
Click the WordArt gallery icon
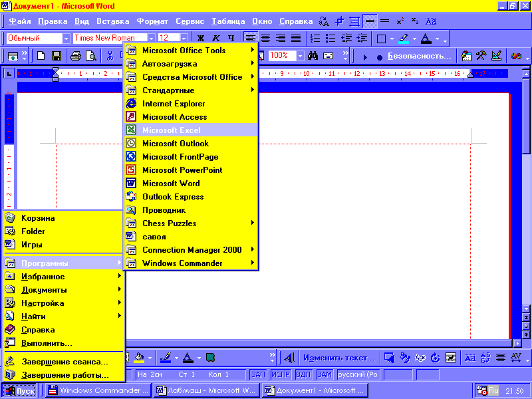pyautogui.click(x=389, y=358)
